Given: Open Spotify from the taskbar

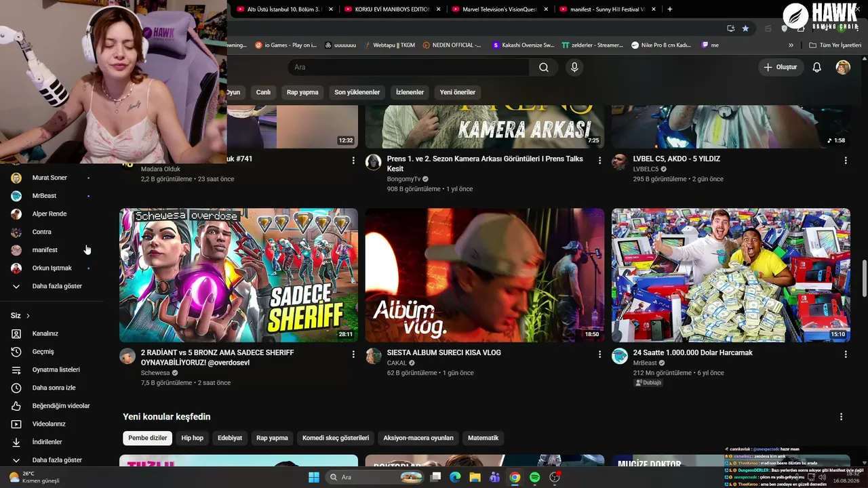Looking at the screenshot, I should [534, 477].
